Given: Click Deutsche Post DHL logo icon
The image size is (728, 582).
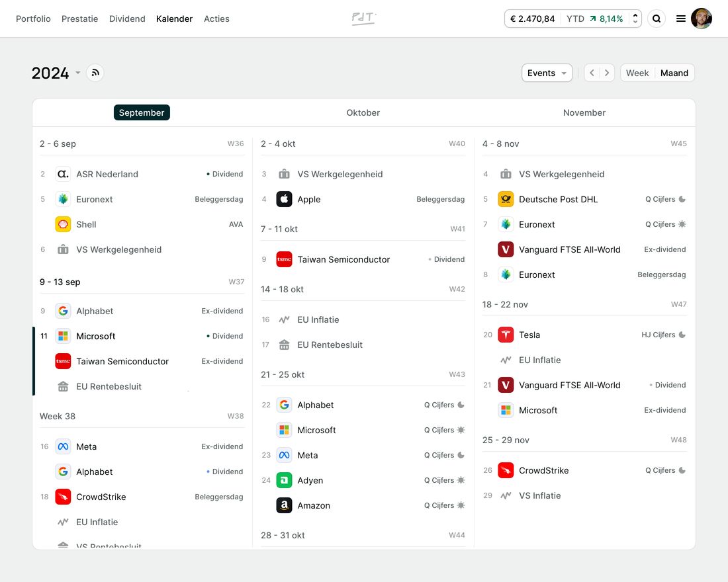Looking at the screenshot, I should (x=506, y=199).
